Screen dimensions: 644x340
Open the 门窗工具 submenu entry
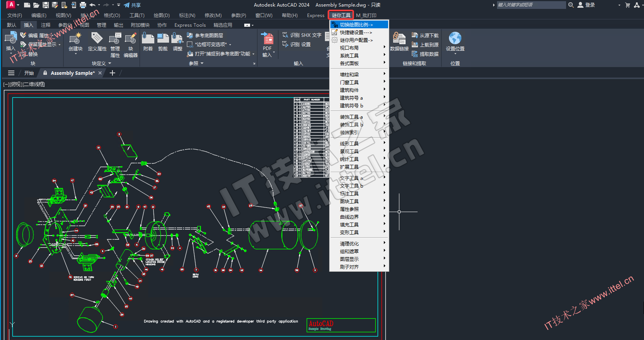[359, 82]
